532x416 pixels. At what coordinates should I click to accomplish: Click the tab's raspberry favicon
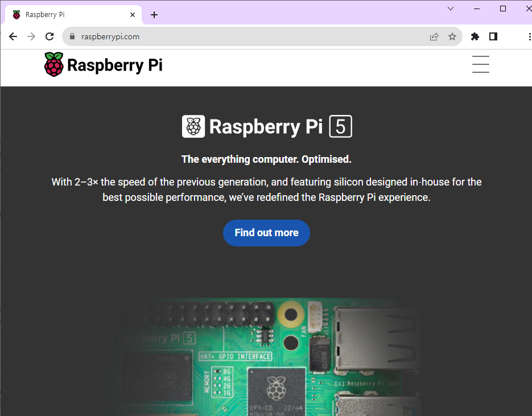17,15
